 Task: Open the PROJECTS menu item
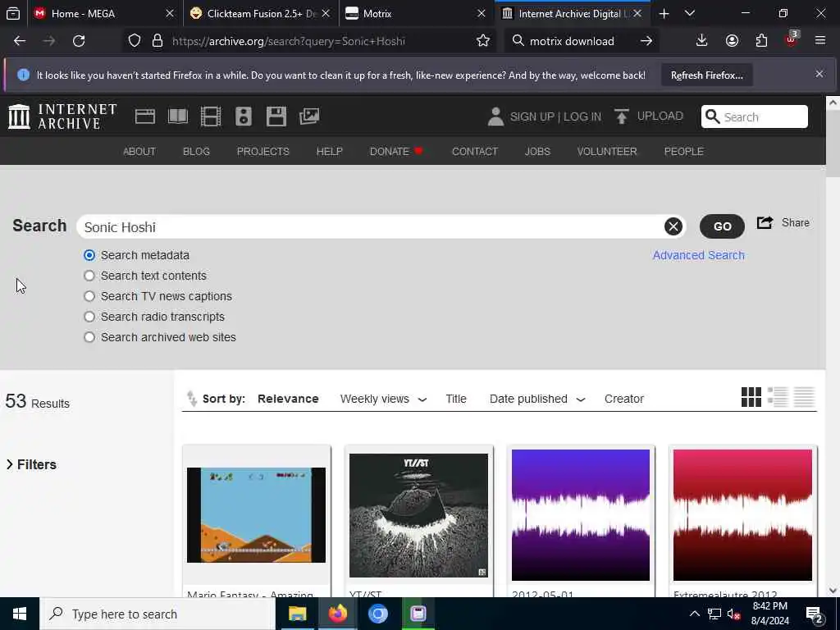pyautogui.click(x=263, y=152)
